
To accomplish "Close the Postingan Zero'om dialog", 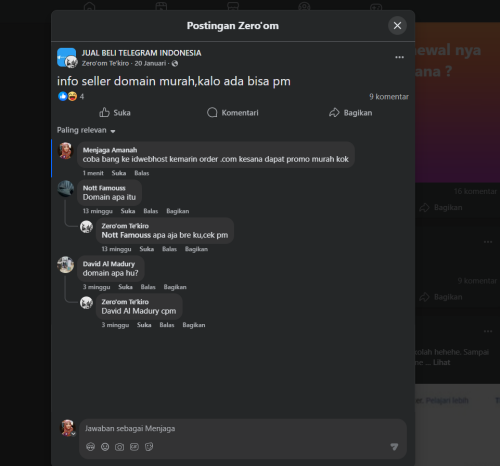I will pos(397,25).
